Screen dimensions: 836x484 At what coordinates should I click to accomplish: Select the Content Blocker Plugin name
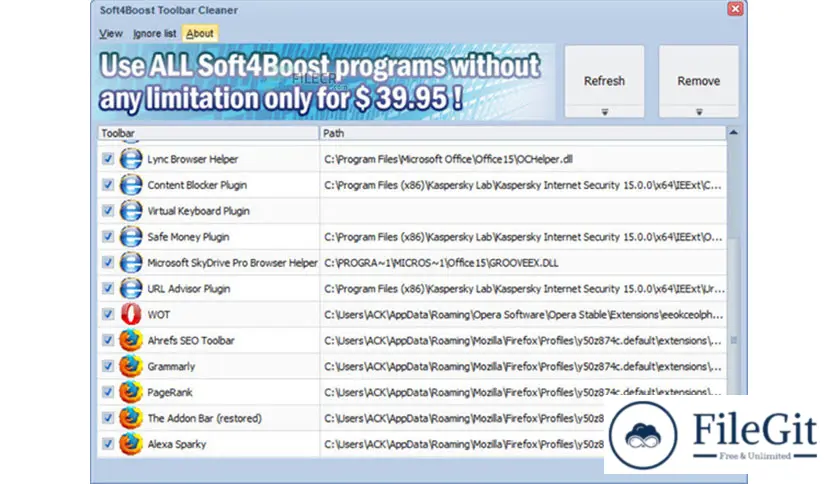point(197,185)
